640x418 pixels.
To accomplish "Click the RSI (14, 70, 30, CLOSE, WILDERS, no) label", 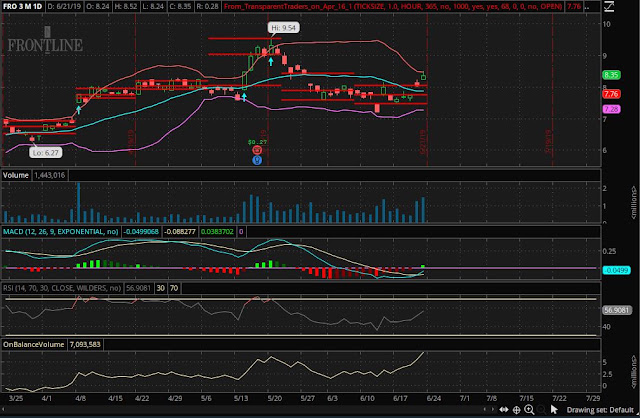I will 62,288.
